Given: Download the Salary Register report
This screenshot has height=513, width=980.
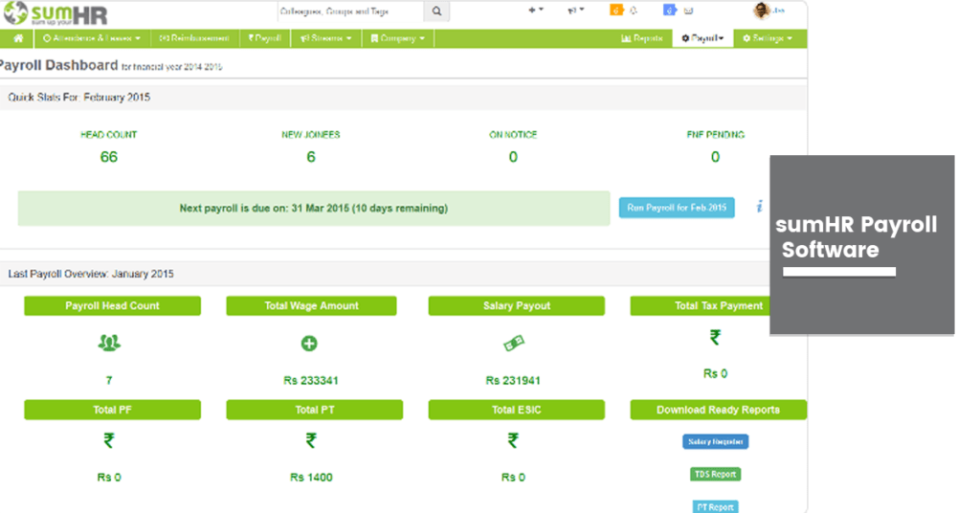Looking at the screenshot, I should (x=716, y=442).
